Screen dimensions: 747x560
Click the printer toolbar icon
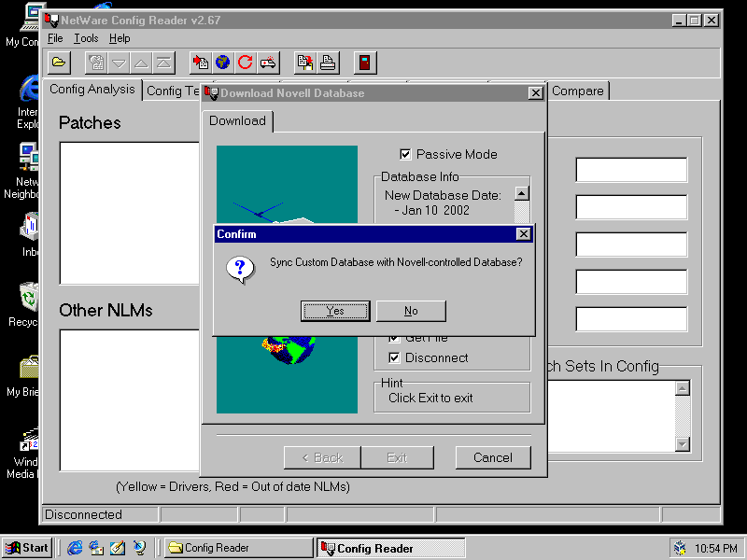click(328, 63)
